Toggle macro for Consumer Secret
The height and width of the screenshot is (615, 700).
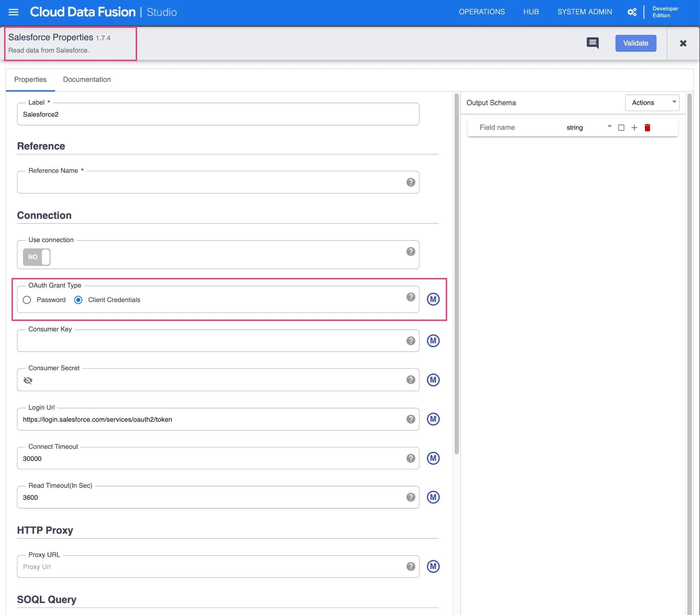(433, 380)
